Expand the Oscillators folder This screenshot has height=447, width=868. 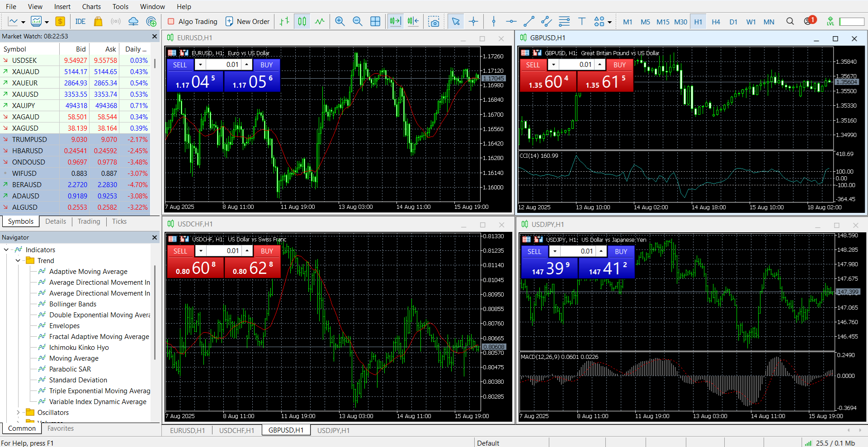[18, 412]
